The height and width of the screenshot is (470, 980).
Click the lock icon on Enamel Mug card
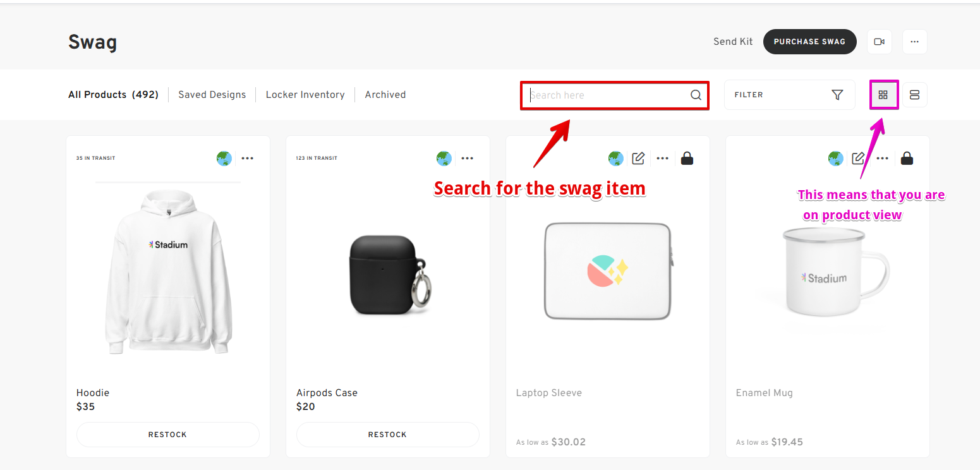pyautogui.click(x=907, y=159)
